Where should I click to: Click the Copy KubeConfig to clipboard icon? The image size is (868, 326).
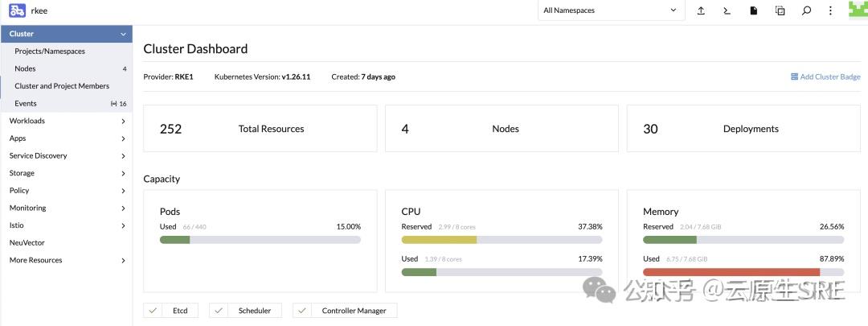(x=780, y=10)
